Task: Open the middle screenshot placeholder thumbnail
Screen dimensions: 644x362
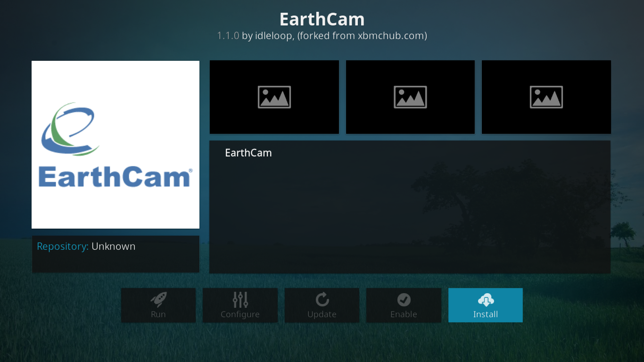Action: (x=410, y=97)
